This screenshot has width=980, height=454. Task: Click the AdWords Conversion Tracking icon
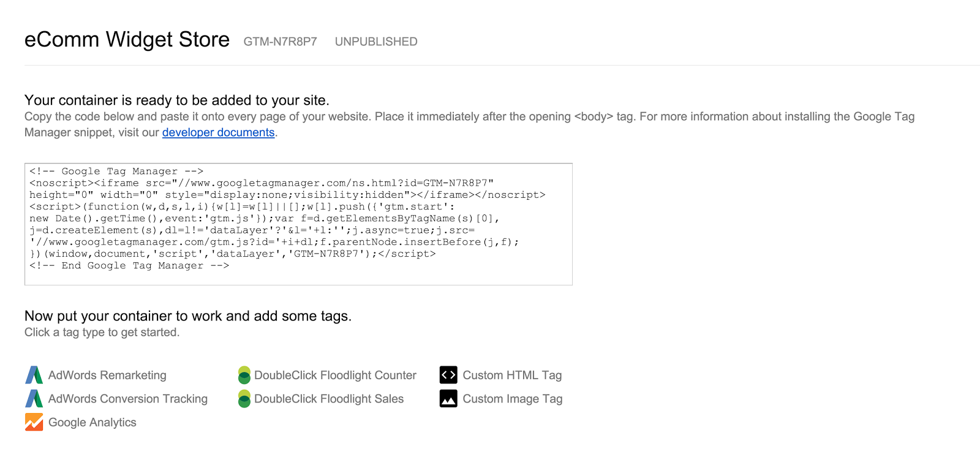pyautogui.click(x=34, y=399)
